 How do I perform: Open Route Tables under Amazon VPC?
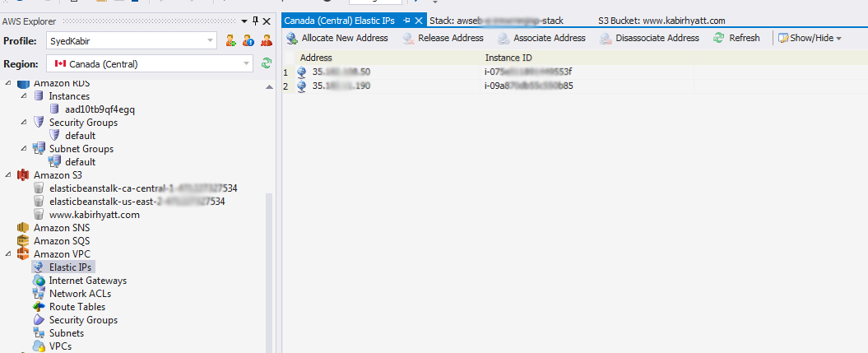coord(77,307)
